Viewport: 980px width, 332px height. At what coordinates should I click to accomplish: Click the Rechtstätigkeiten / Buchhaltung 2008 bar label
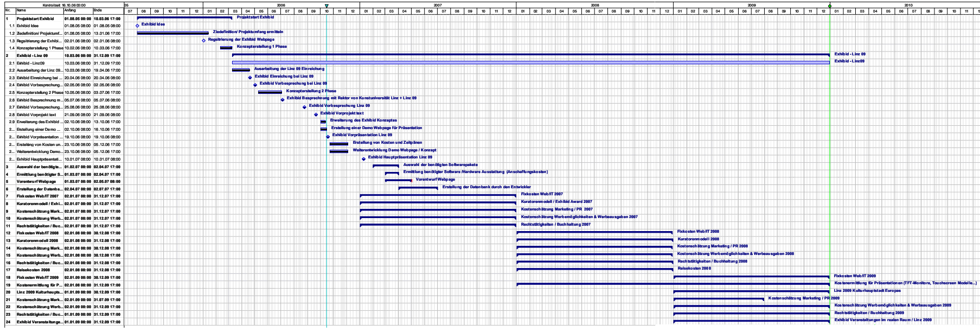(x=712, y=261)
